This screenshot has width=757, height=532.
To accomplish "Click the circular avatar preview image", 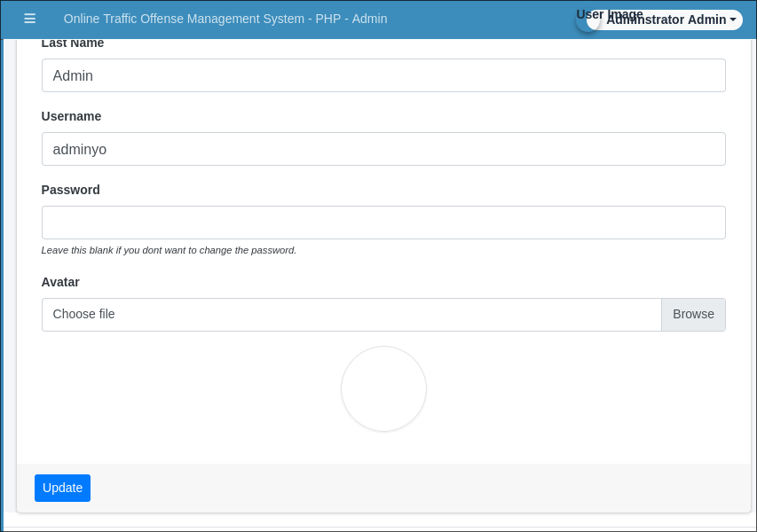I will [383, 388].
